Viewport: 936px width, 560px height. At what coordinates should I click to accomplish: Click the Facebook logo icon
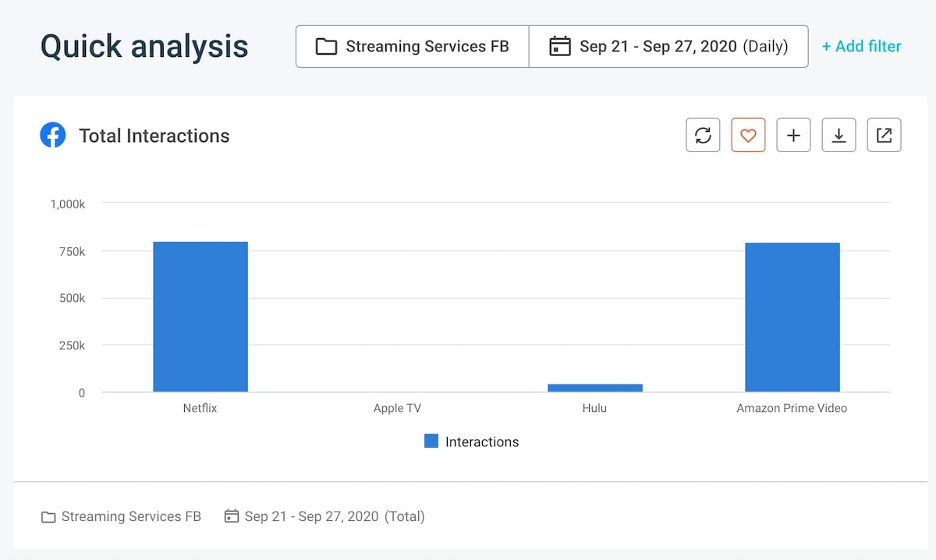[53, 136]
